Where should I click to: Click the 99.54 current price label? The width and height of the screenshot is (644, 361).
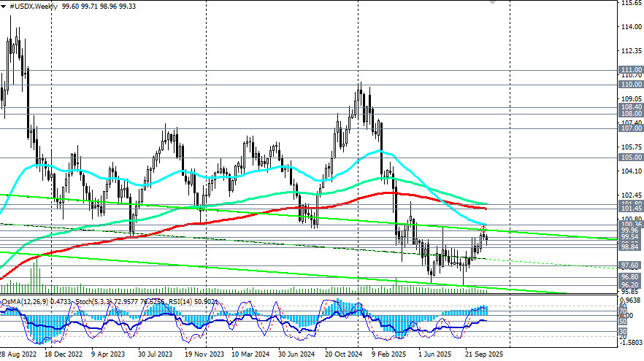click(x=630, y=237)
